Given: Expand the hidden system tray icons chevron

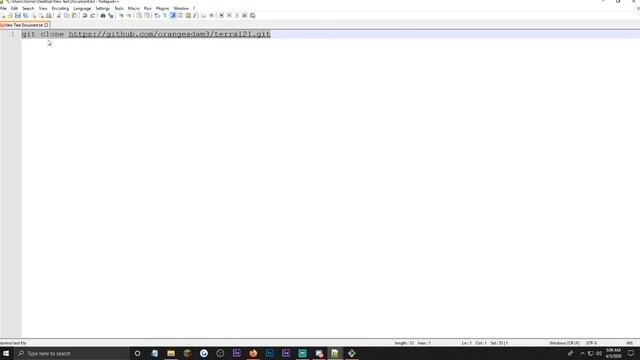Looking at the screenshot, I should 582,353.
